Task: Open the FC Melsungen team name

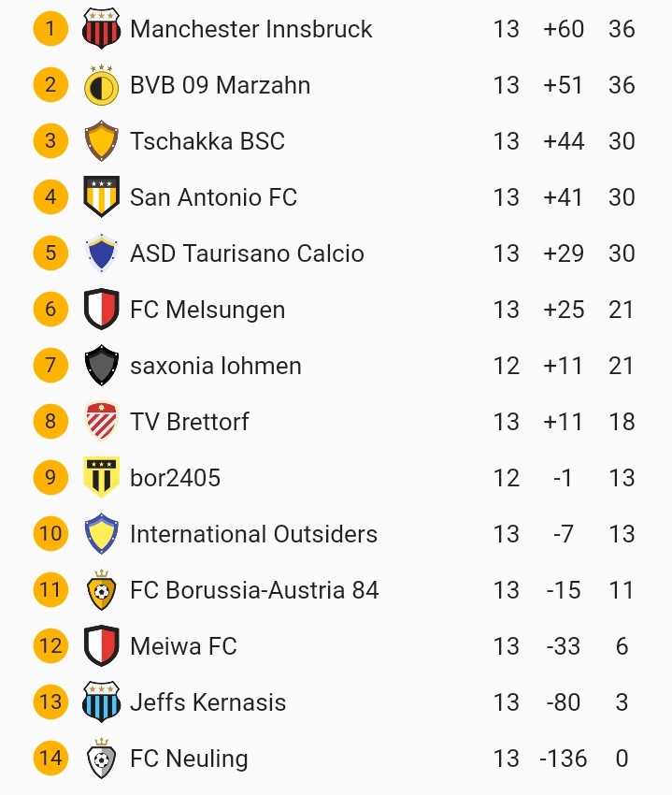Action: (x=207, y=310)
